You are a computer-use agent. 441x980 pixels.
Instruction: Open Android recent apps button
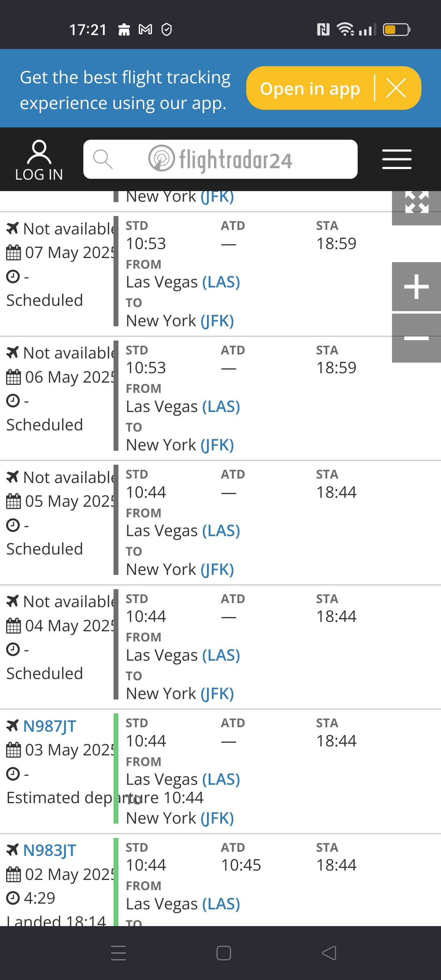coord(118,953)
